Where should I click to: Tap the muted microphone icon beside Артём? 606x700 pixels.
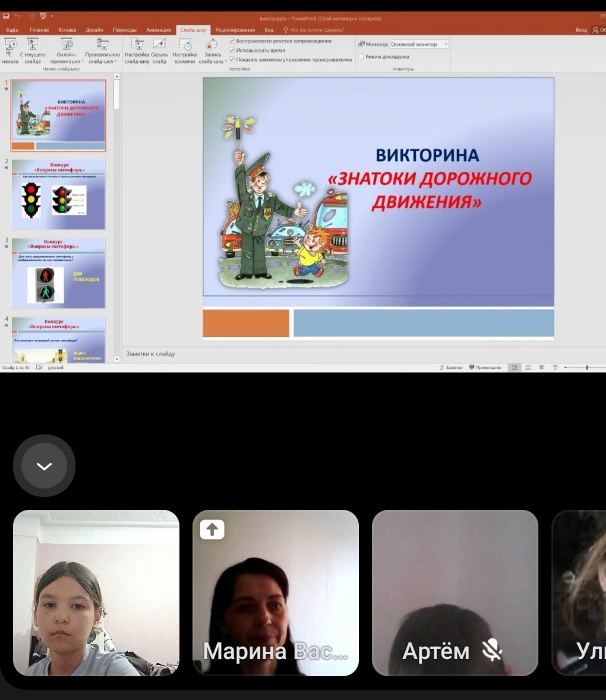click(492, 650)
